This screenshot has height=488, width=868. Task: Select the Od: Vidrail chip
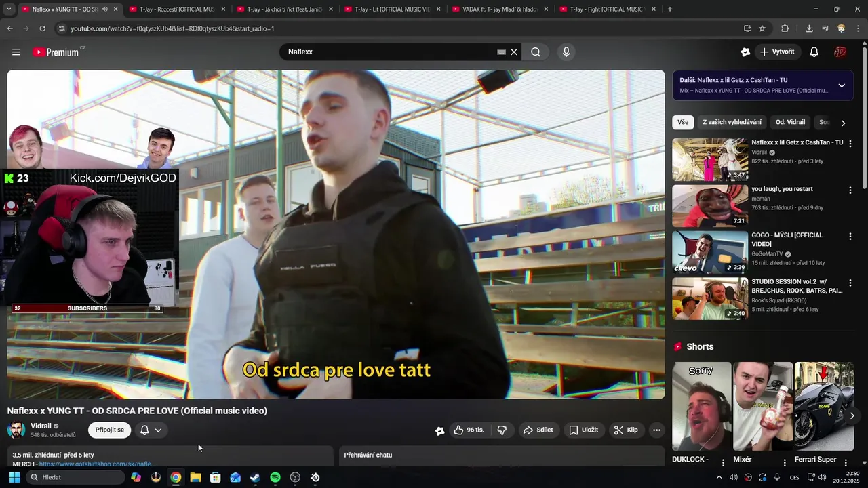point(791,123)
